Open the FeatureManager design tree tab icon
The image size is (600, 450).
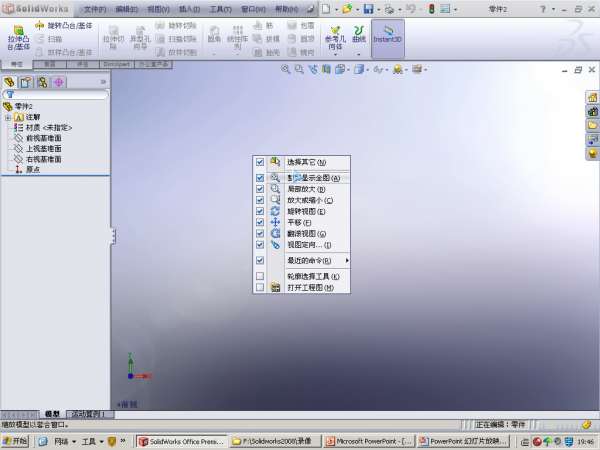9,82
